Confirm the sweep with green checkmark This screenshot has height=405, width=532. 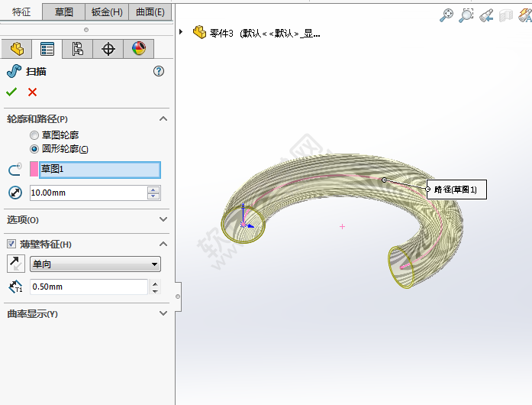click(x=11, y=92)
